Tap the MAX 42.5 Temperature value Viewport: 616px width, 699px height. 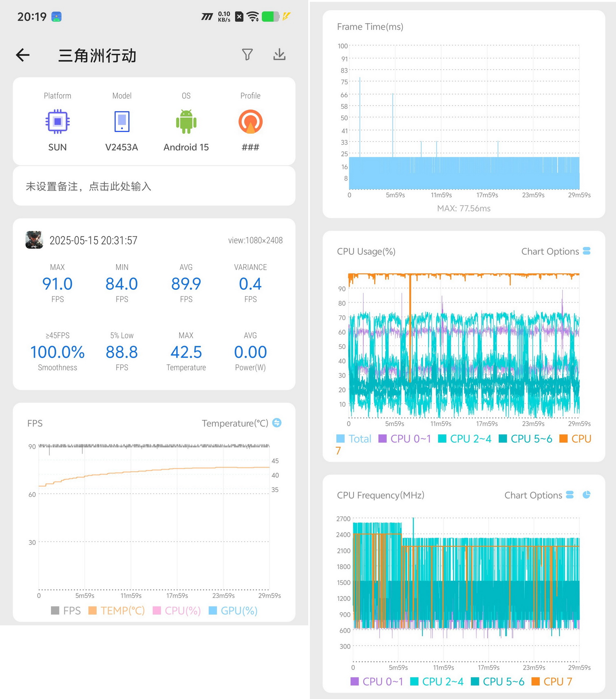point(186,352)
